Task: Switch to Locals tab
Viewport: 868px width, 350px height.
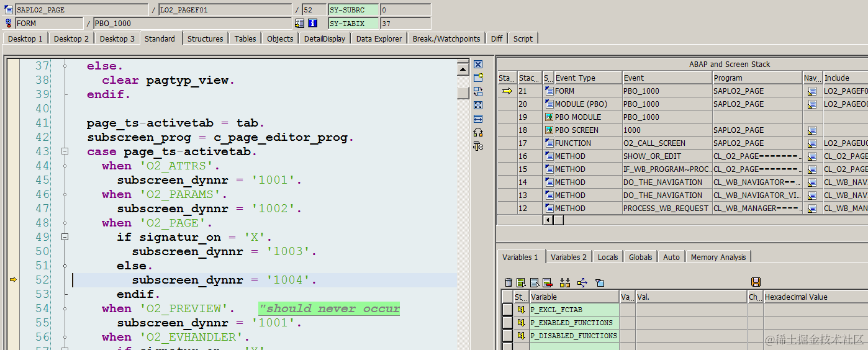Action: pyautogui.click(x=608, y=257)
